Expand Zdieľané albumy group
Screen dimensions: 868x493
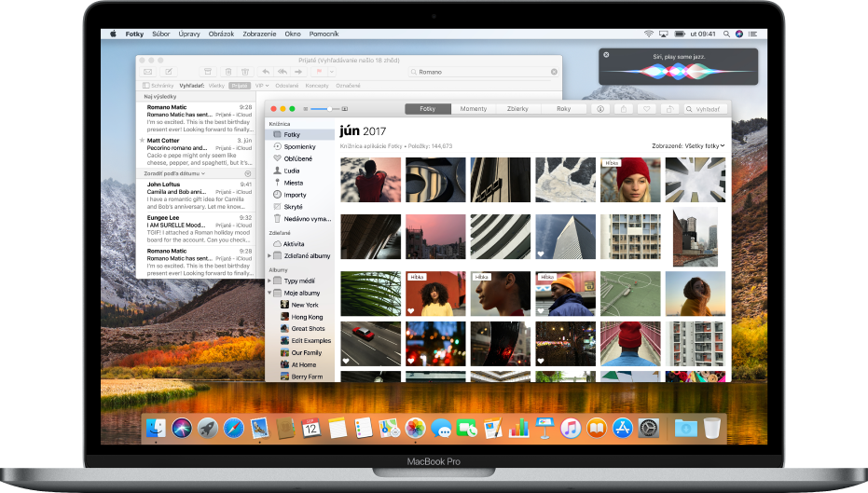(269, 256)
